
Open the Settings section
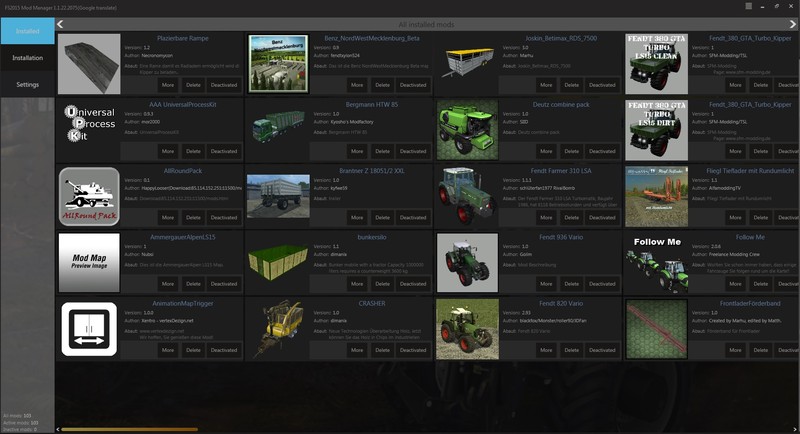(27, 84)
